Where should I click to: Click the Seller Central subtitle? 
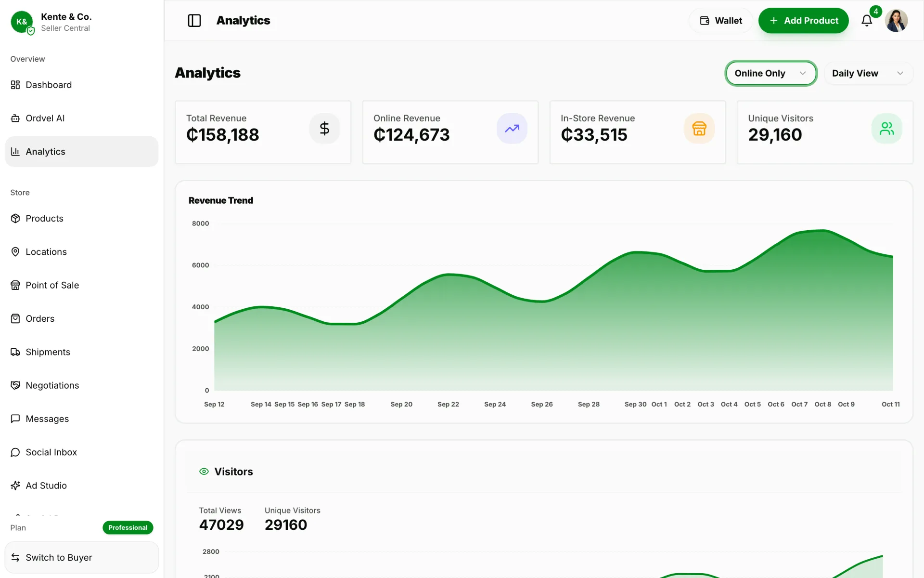click(65, 28)
